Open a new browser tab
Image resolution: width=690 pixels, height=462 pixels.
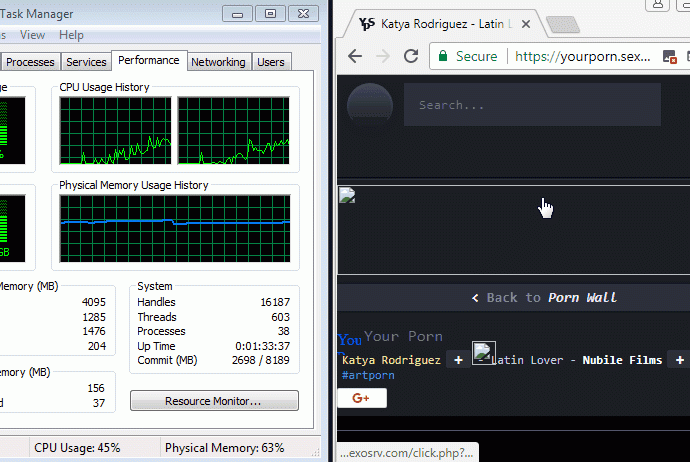click(563, 24)
